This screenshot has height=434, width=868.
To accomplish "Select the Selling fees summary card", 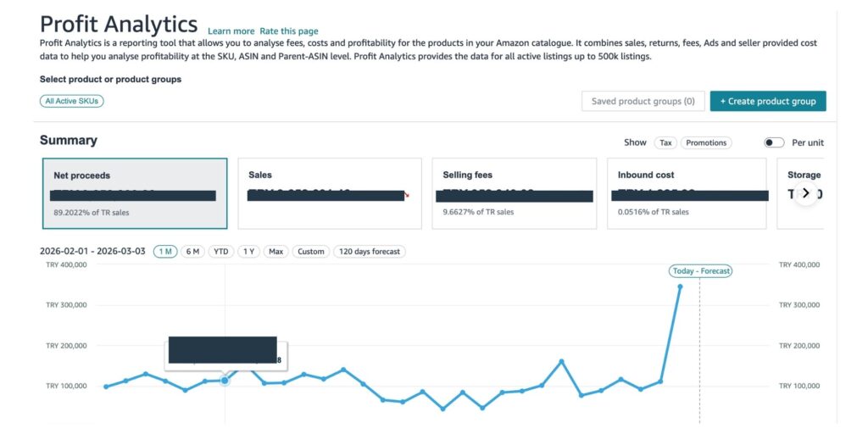I will tap(515, 193).
